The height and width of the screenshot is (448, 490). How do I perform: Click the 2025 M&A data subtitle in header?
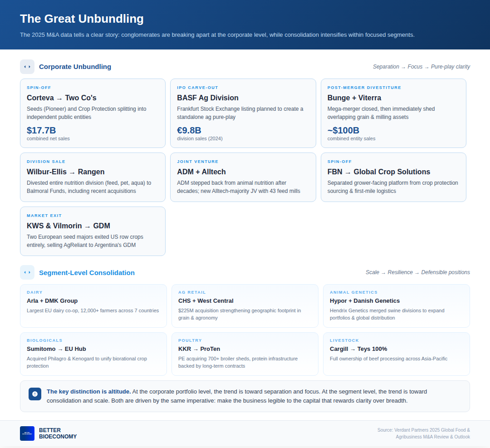[x=217, y=34]
